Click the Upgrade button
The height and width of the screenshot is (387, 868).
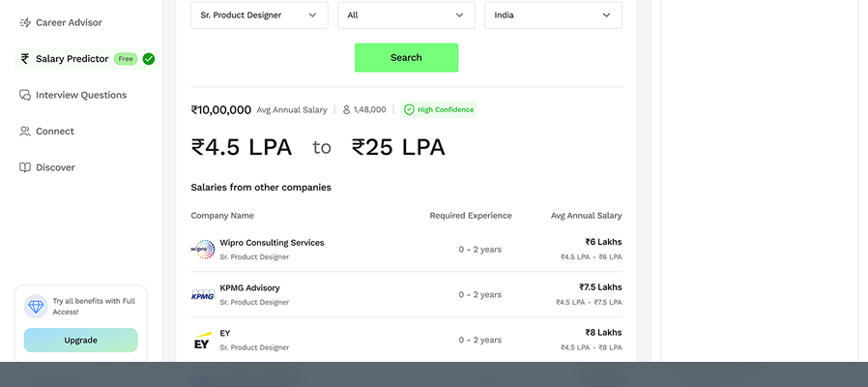(x=81, y=341)
